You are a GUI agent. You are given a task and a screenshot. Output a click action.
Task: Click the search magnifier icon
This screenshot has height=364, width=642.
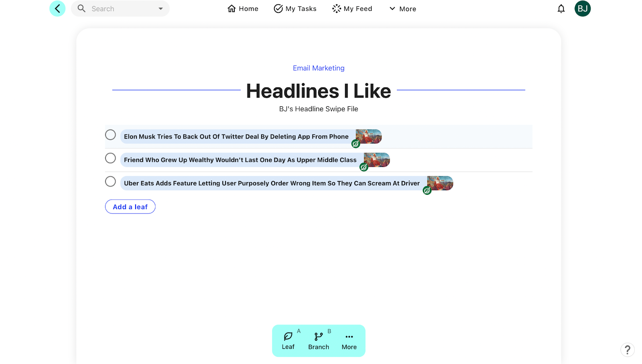point(81,8)
